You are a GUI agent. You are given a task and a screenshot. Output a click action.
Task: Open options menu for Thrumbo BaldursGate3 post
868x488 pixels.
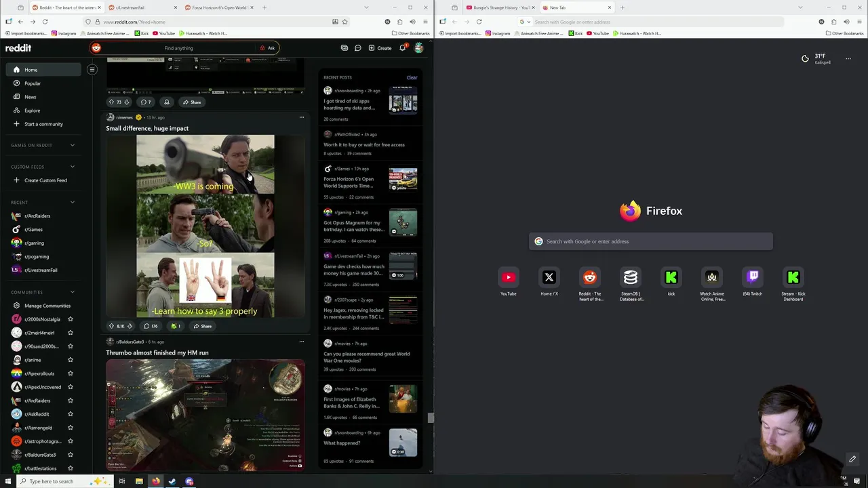tap(302, 342)
